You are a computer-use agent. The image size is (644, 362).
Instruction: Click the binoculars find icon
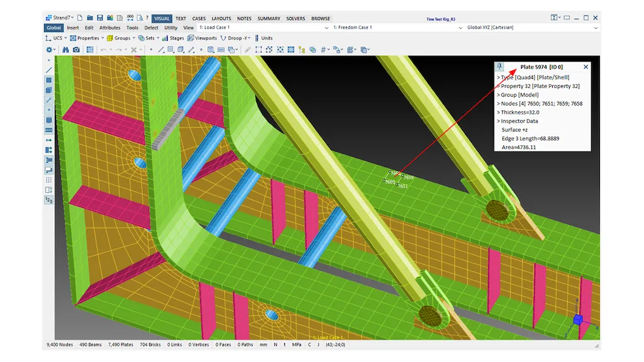(65, 50)
